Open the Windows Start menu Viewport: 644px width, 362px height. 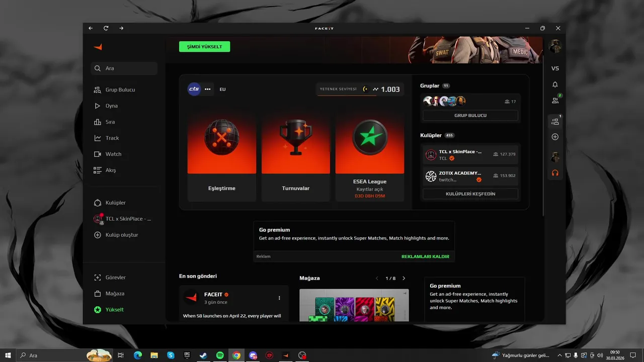click(x=8, y=355)
